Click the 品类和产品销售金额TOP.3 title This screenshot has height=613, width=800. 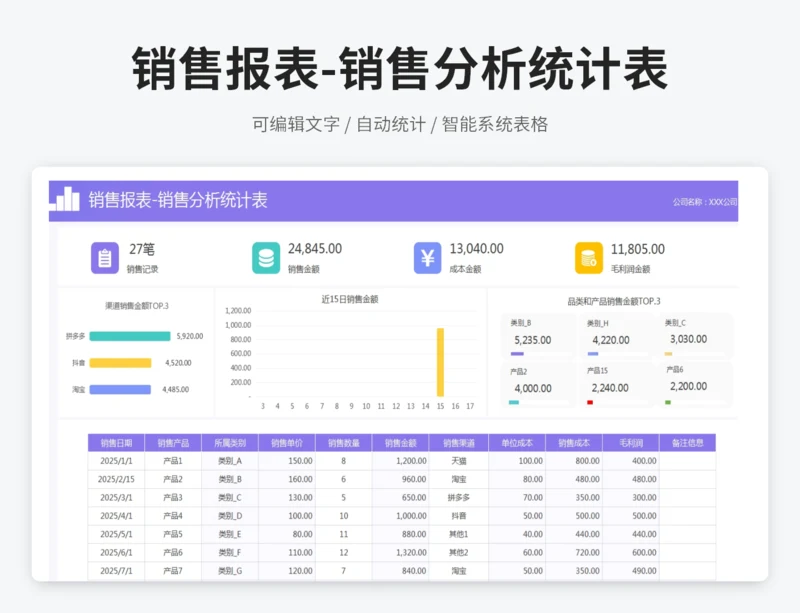614,301
